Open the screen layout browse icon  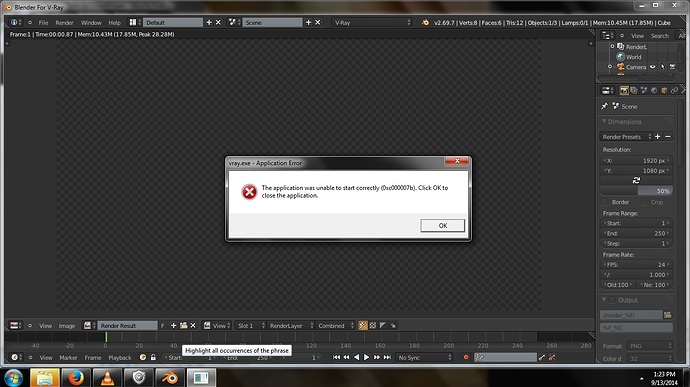tap(134, 22)
